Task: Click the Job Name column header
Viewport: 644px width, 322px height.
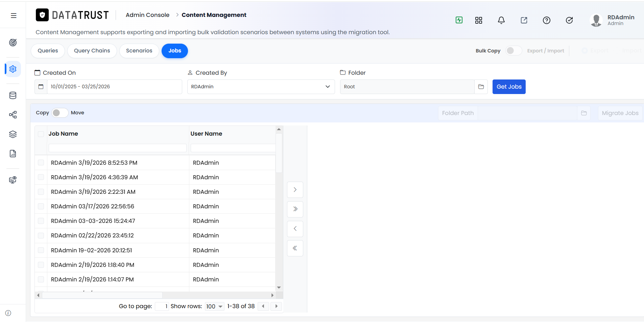Action: tap(63, 134)
